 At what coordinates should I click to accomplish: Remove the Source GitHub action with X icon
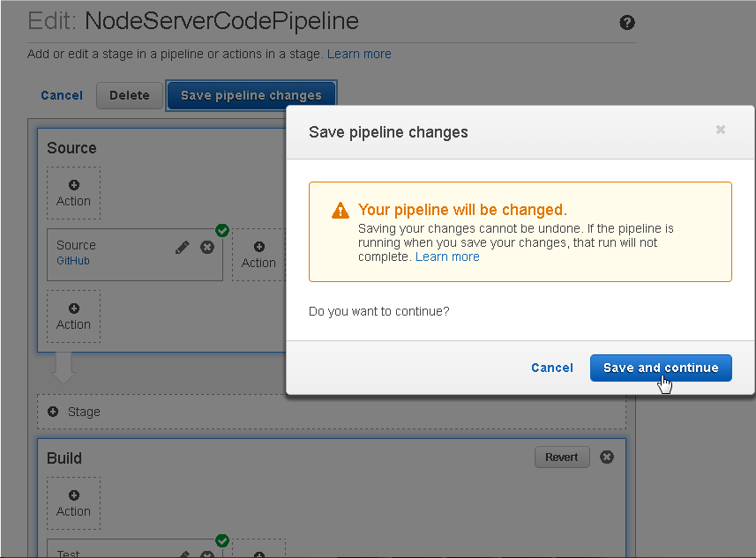pyautogui.click(x=207, y=247)
